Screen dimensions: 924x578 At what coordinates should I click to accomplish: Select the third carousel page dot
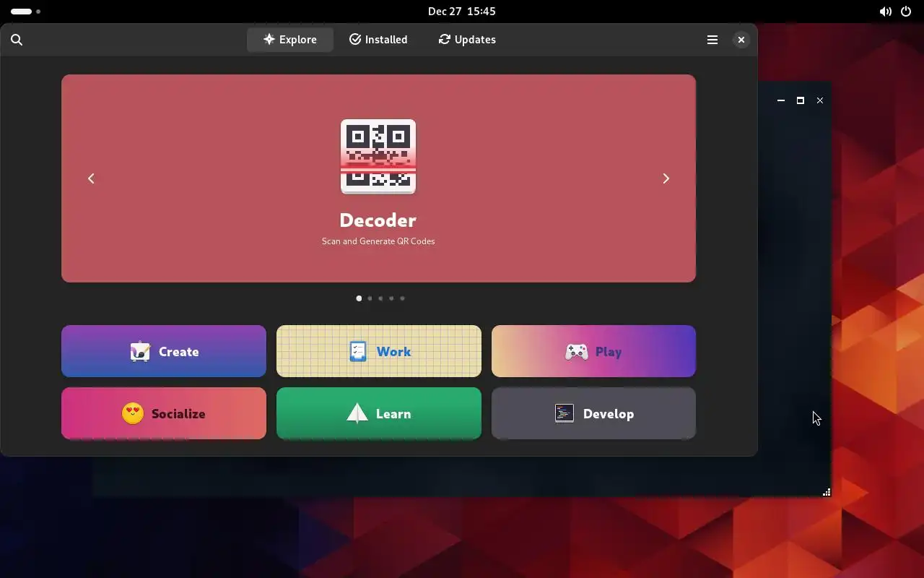pos(380,298)
